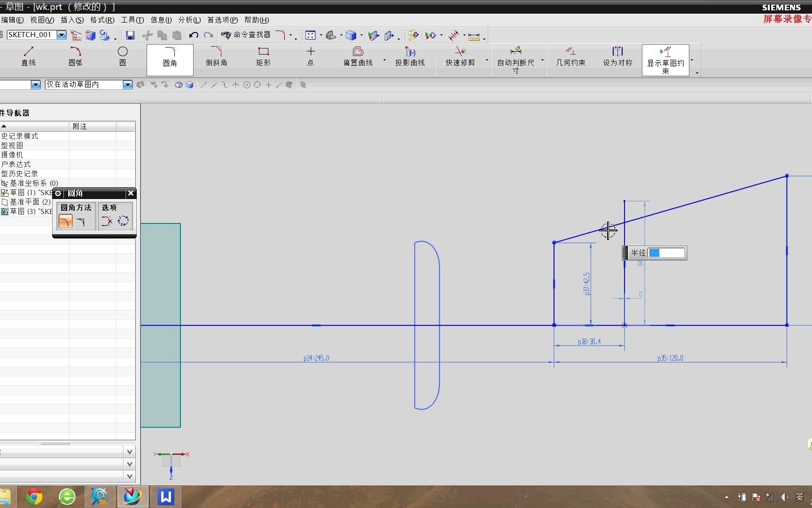The height and width of the screenshot is (508, 812).
Task: Open the 格式(R) menu
Action: (x=102, y=20)
